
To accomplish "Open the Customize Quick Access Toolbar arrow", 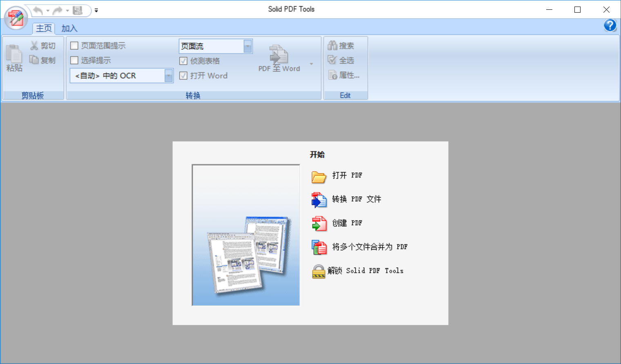I will [96, 10].
